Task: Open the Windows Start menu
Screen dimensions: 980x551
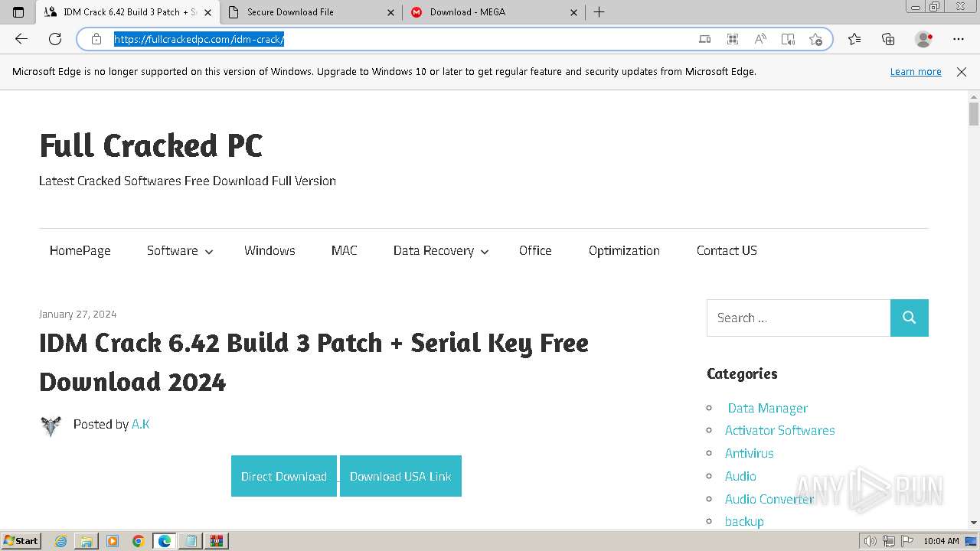Action: tap(21, 541)
